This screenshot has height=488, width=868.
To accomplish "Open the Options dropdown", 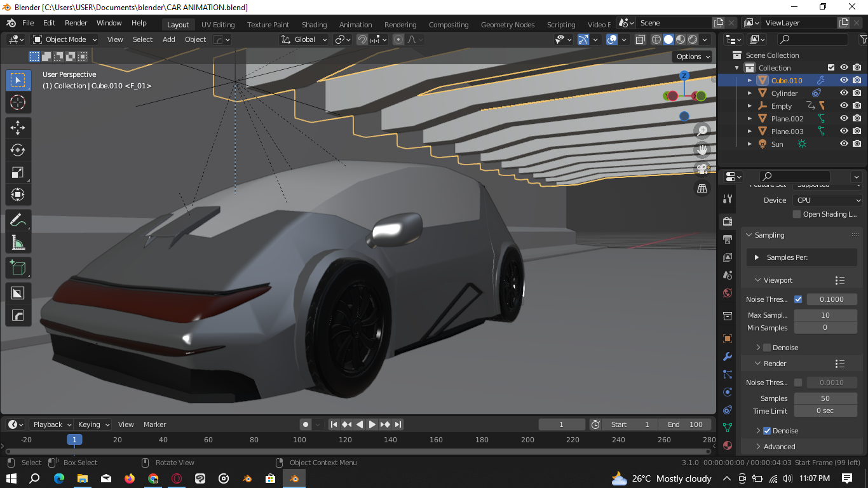I will (693, 57).
